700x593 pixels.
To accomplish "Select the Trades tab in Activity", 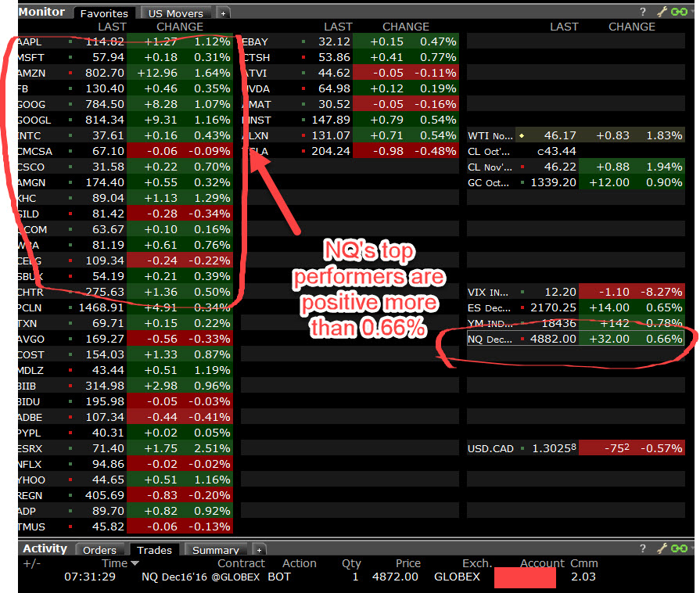I will coord(154,550).
